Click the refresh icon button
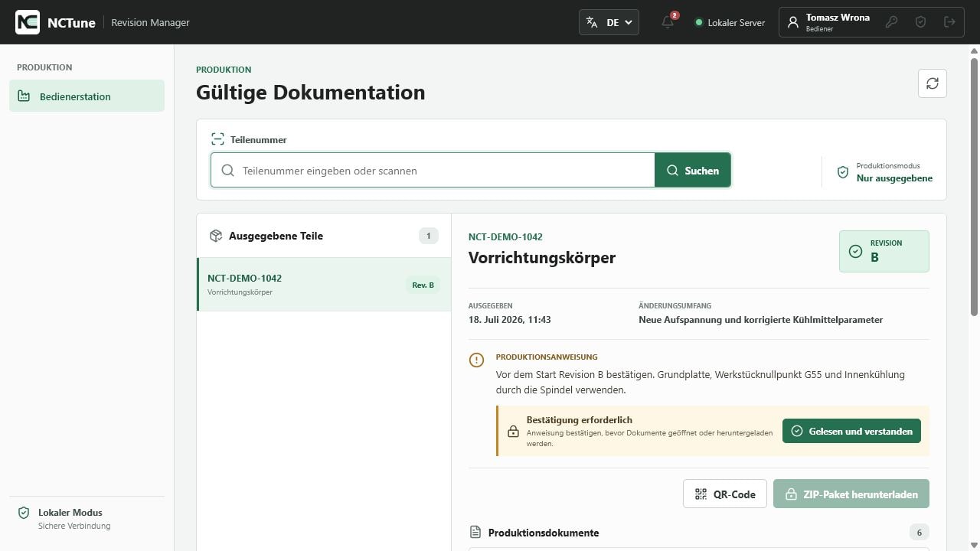 pos(933,83)
